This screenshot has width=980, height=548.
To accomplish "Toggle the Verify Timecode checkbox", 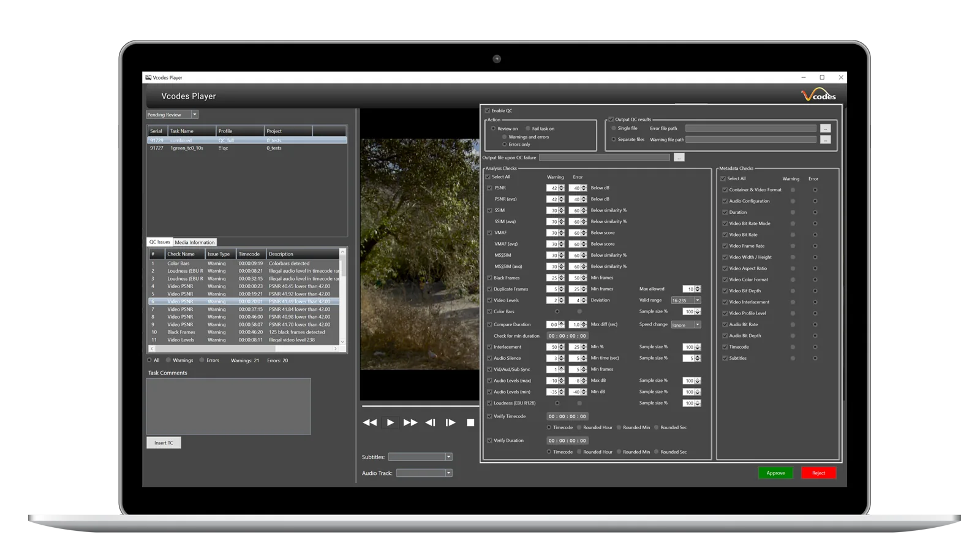I will 489,417.
